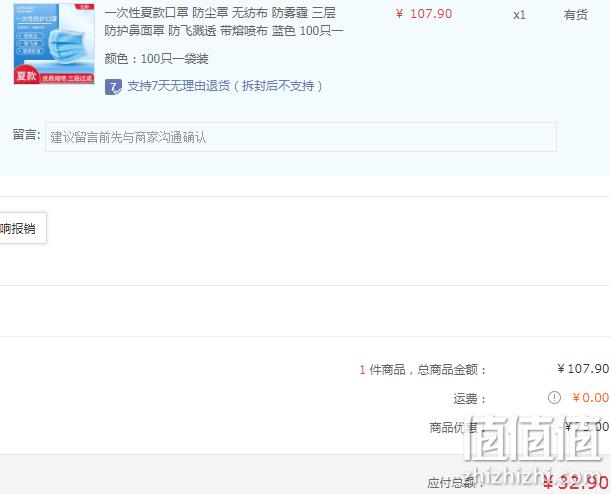This screenshot has width=611, height=494.
Task: Click second title line 防护鼻面罩 防飞溅透
Action: [224, 30]
